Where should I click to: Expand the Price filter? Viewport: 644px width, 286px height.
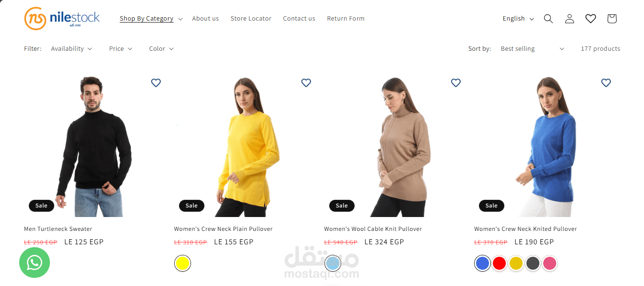[120, 49]
